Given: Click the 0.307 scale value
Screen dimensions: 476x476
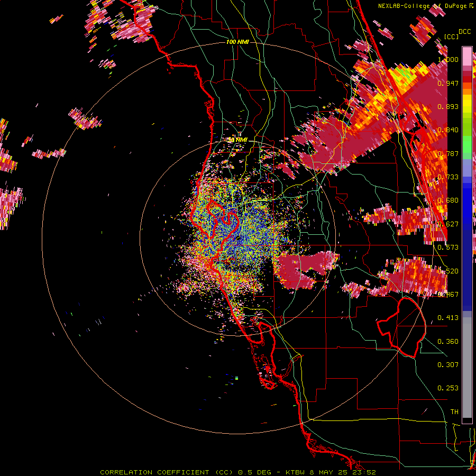Looking at the screenshot, I should [448, 364].
